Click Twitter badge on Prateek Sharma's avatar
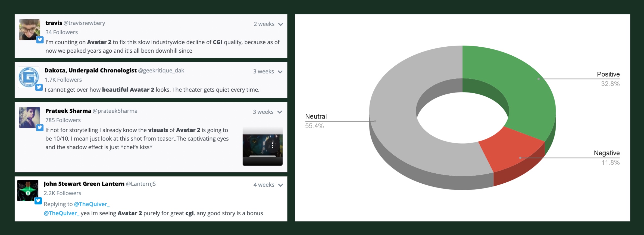The height and width of the screenshot is (235, 644). [40, 128]
